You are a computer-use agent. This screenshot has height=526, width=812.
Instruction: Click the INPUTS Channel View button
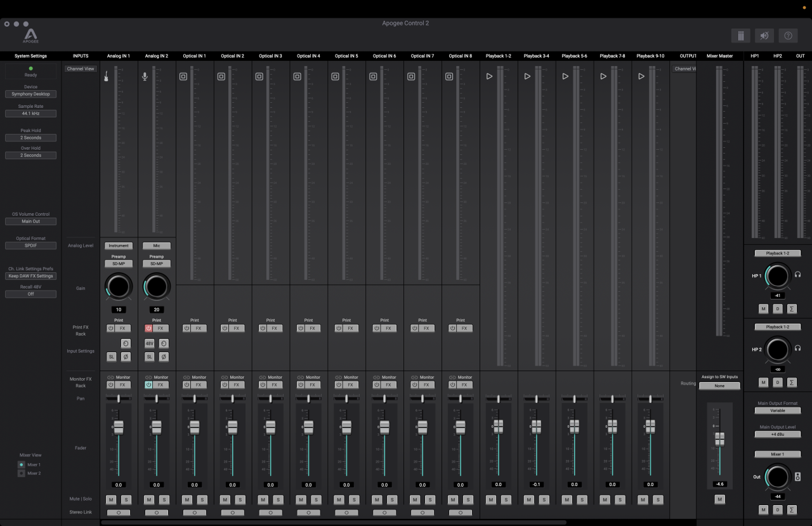pyautogui.click(x=81, y=69)
